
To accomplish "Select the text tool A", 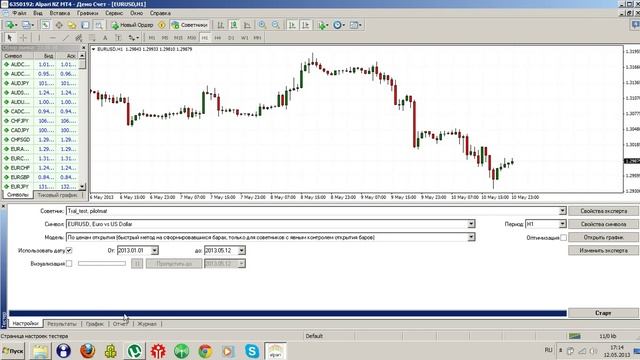I will click(x=105, y=38).
